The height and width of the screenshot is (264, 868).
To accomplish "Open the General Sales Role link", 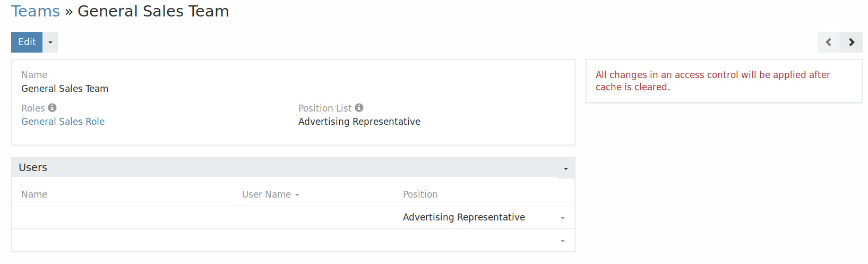I will (63, 122).
